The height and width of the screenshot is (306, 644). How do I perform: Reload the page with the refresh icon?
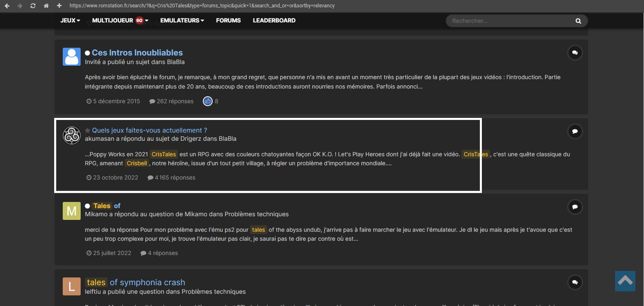(x=33, y=6)
